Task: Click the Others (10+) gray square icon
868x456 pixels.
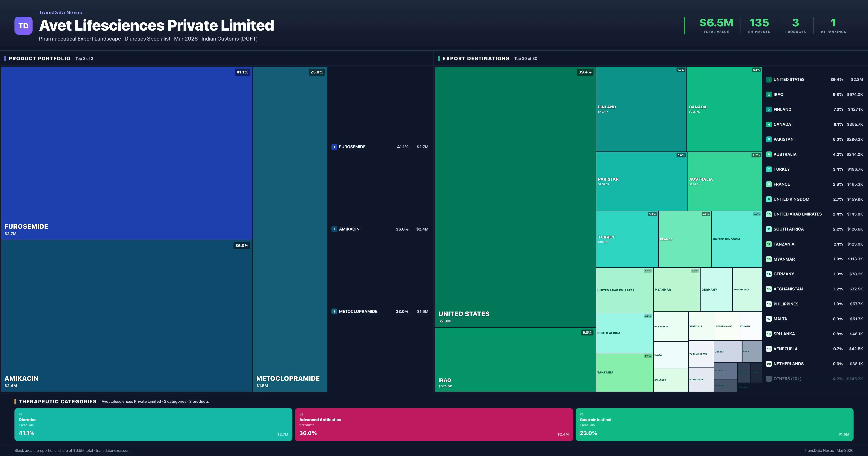Action: pyautogui.click(x=769, y=379)
